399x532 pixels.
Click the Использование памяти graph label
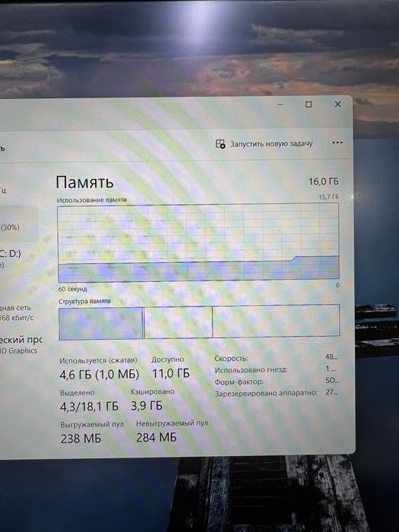click(92, 200)
